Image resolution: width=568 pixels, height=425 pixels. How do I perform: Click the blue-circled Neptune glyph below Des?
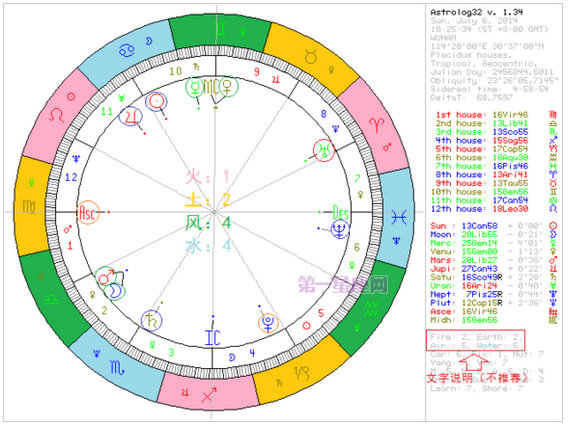tap(340, 229)
